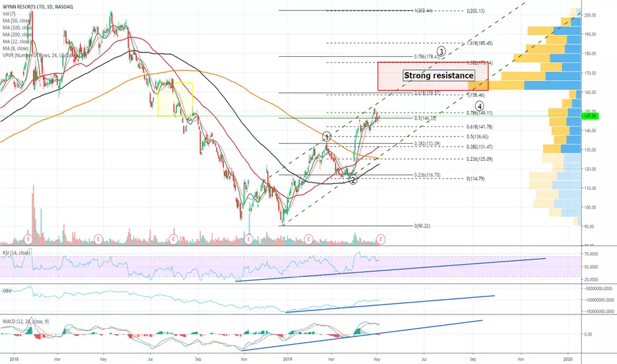Click the '1.618(185.45)' Fibonacci extension label
Viewport: 617px width, 364px height.
(480, 43)
